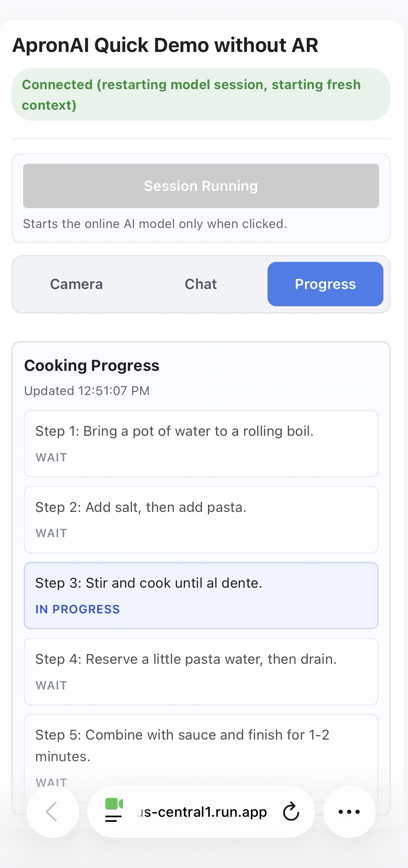The width and height of the screenshot is (408, 868).
Task: Open the three-dot more options button
Action: pyautogui.click(x=349, y=812)
